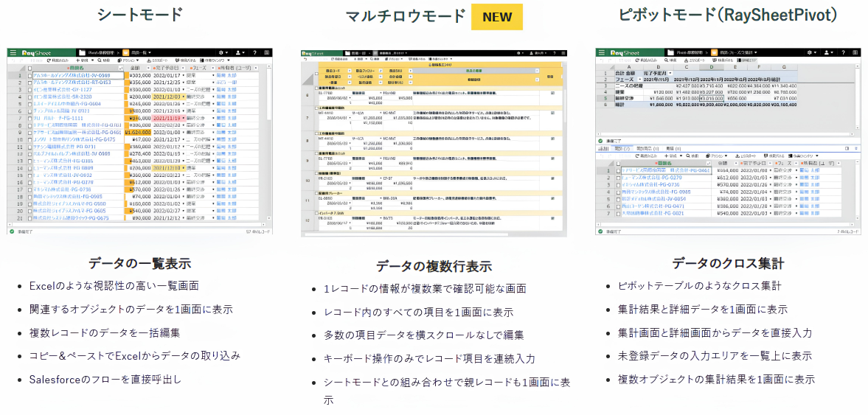Click help question mark in Pivot mode screenshot
The height and width of the screenshot is (415, 868).
tap(843, 52)
